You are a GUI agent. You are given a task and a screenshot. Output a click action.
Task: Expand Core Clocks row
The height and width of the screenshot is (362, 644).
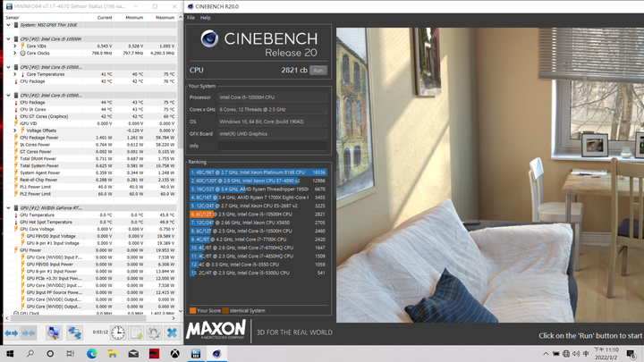pyautogui.click(x=15, y=53)
